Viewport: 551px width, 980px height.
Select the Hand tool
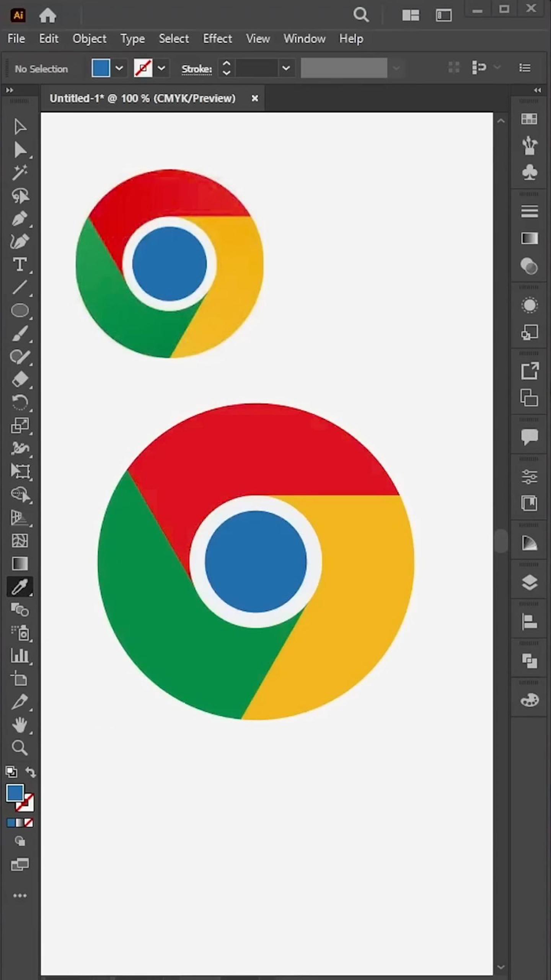(x=20, y=725)
